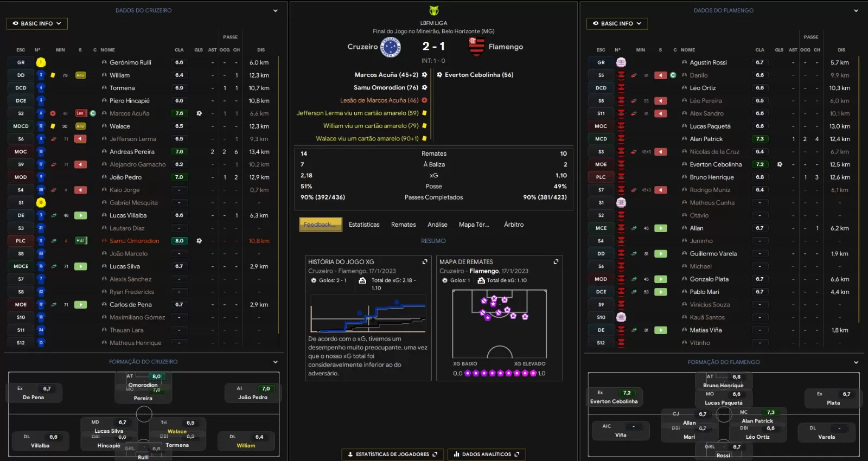Viewport: 868px width, 461px height.
Task: Switch to the Feedback tab
Action: coord(321,225)
